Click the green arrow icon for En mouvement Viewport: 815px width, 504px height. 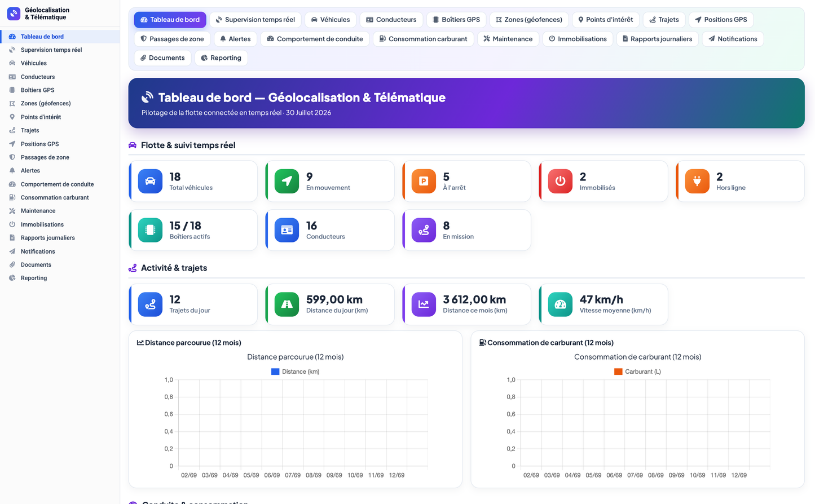tap(287, 182)
